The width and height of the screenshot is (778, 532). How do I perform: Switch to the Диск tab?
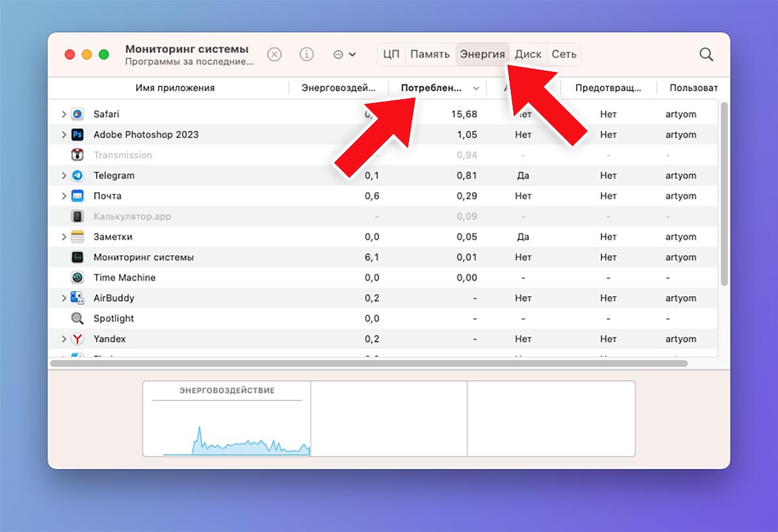click(528, 54)
